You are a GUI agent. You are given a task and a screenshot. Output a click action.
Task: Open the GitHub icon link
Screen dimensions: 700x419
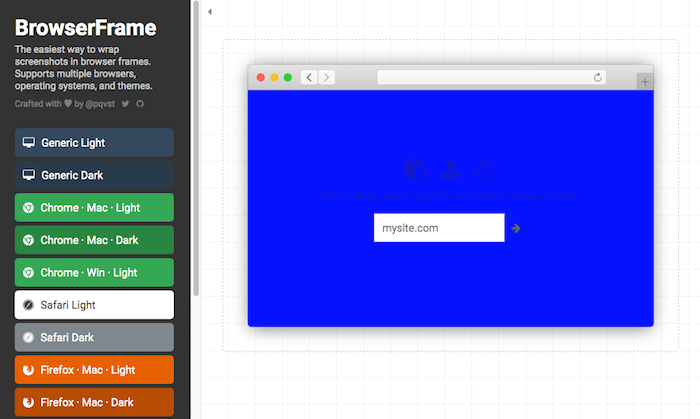click(140, 103)
